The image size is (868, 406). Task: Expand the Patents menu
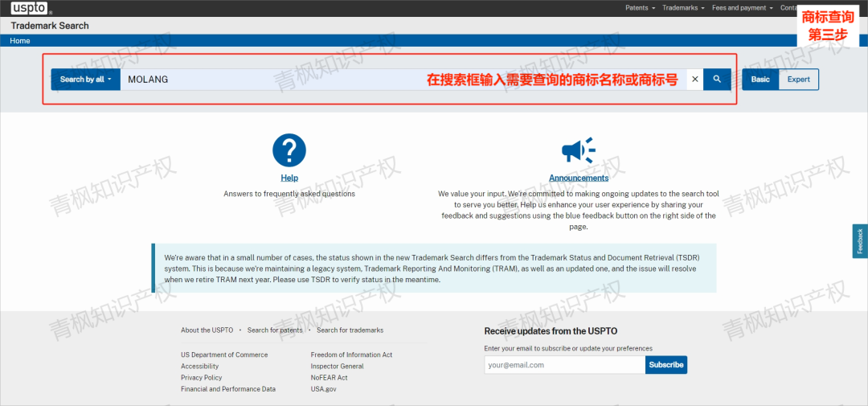pos(640,8)
